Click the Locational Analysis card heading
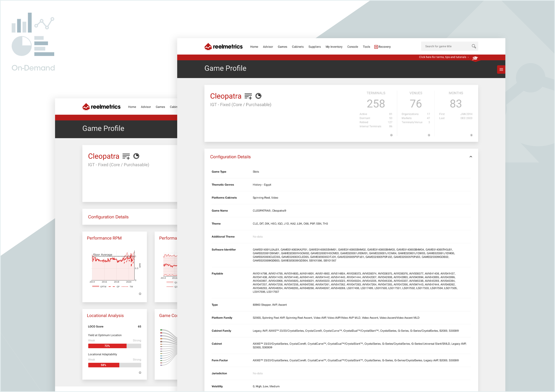The height and width of the screenshot is (392, 555). (x=105, y=316)
